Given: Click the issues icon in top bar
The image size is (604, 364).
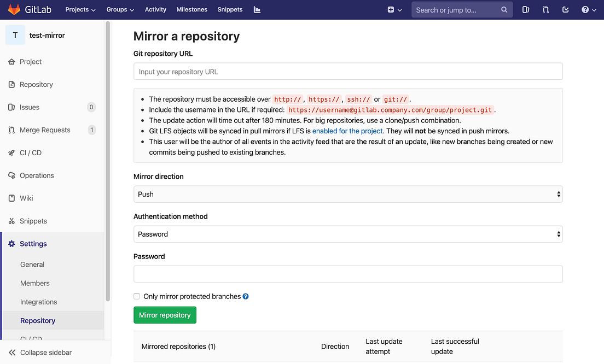Looking at the screenshot, I should point(526,9).
